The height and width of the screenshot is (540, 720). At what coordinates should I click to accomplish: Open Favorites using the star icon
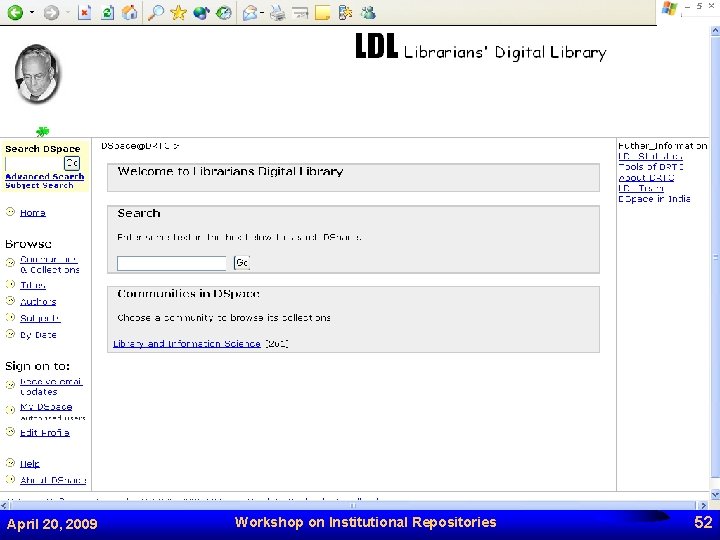pyautogui.click(x=178, y=12)
